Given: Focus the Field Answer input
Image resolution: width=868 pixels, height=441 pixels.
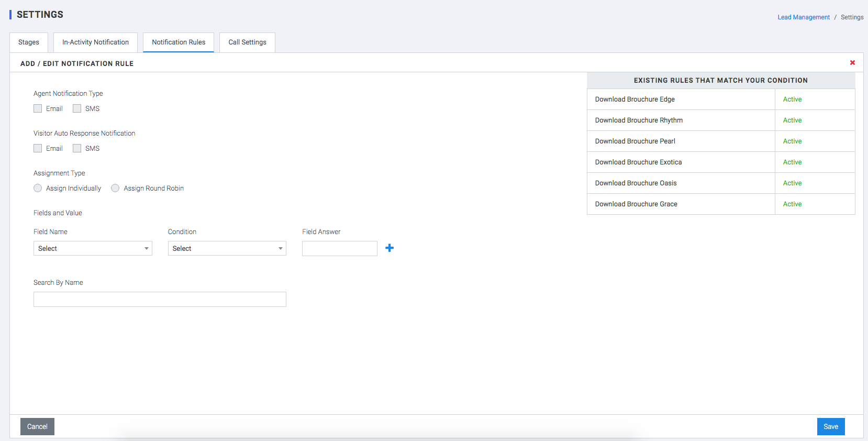Looking at the screenshot, I should click(340, 248).
